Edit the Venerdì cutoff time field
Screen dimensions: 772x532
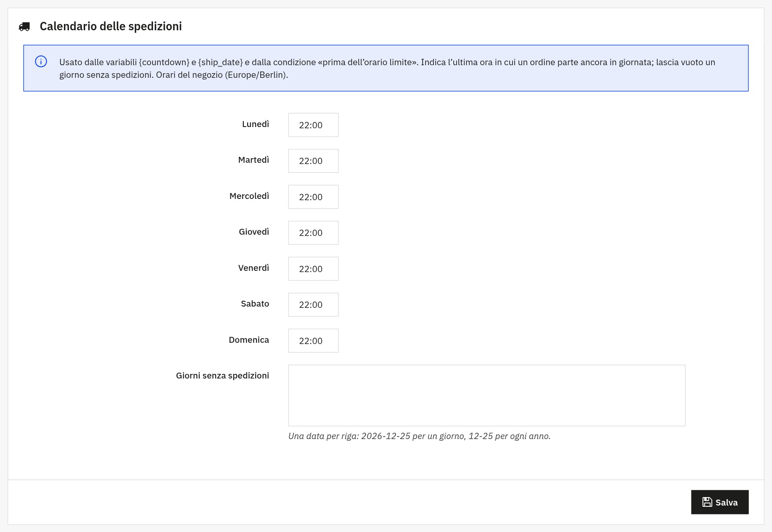click(x=313, y=269)
